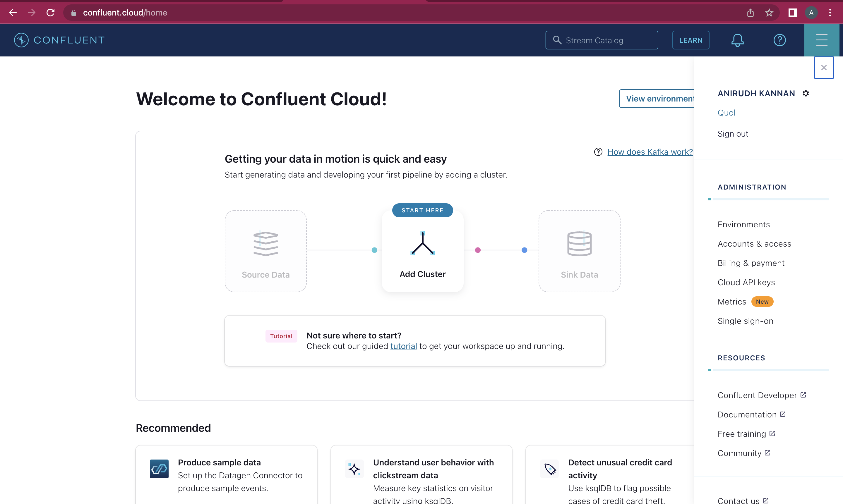Select Billing & payment menu item

tap(751, 263)
